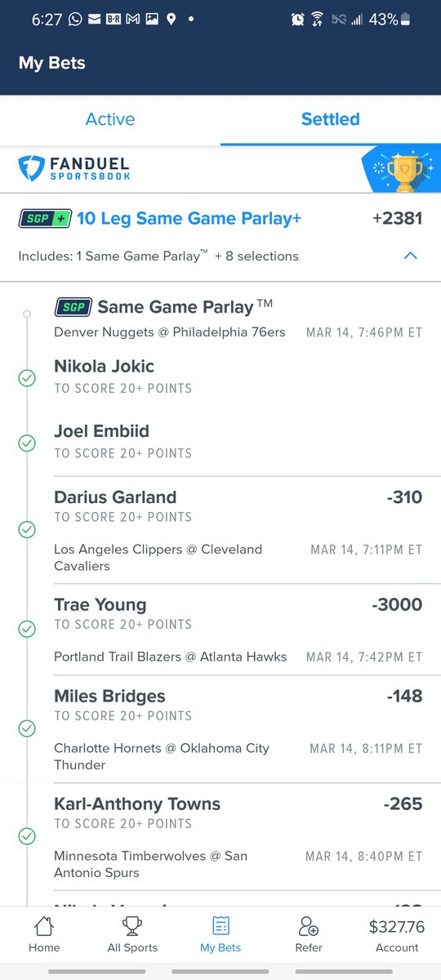Tap the All Sports trophy icon

tap(131, 925)
